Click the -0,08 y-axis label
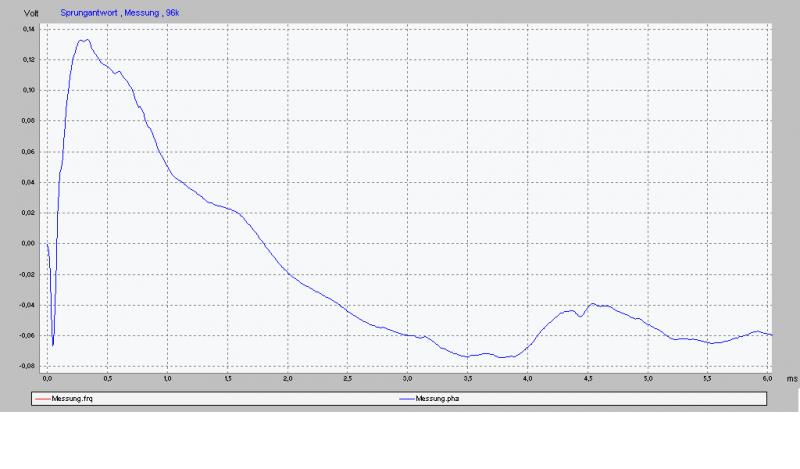Screen dimensions: 800x469 coord(28,366)
